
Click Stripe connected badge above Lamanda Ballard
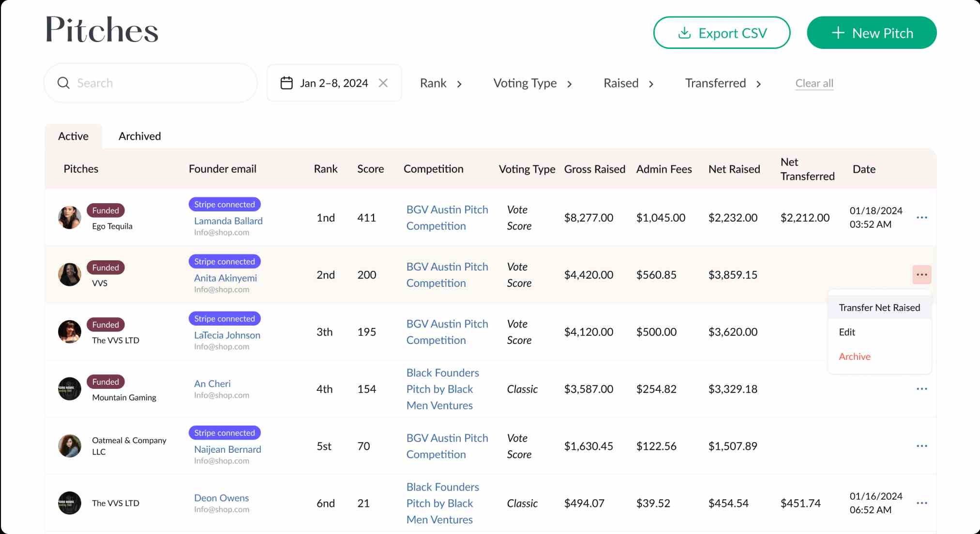coord(225,204)
